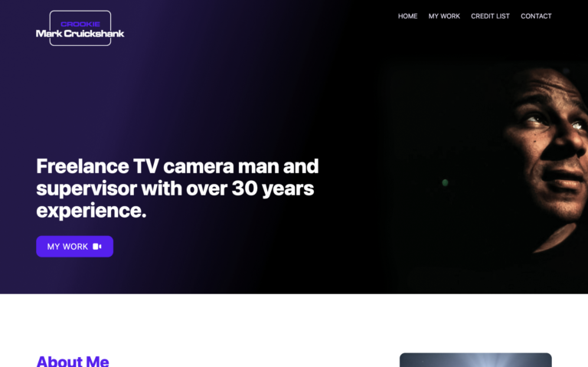Click the purple CROOKIE text in the logo
Viewport: 588px width, 367px height.
click(80, 24)
